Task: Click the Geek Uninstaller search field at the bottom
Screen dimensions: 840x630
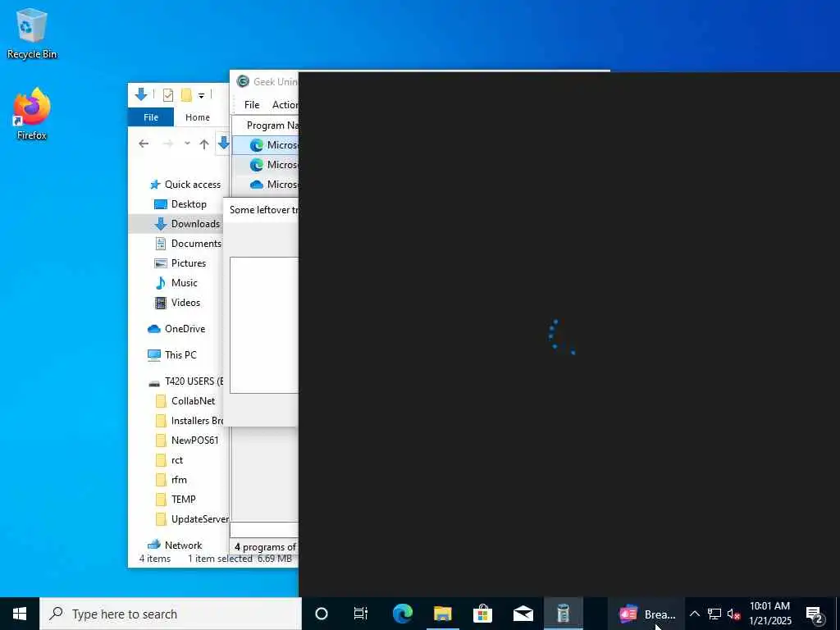Action: tap(264, 531)
